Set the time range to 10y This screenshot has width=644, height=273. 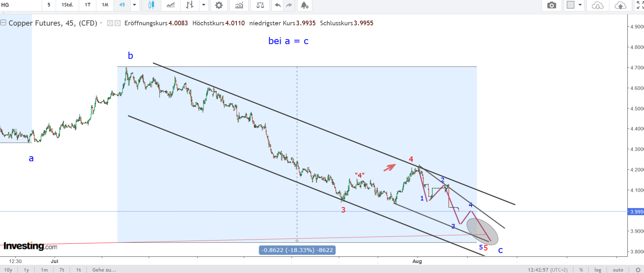[8, 270]
